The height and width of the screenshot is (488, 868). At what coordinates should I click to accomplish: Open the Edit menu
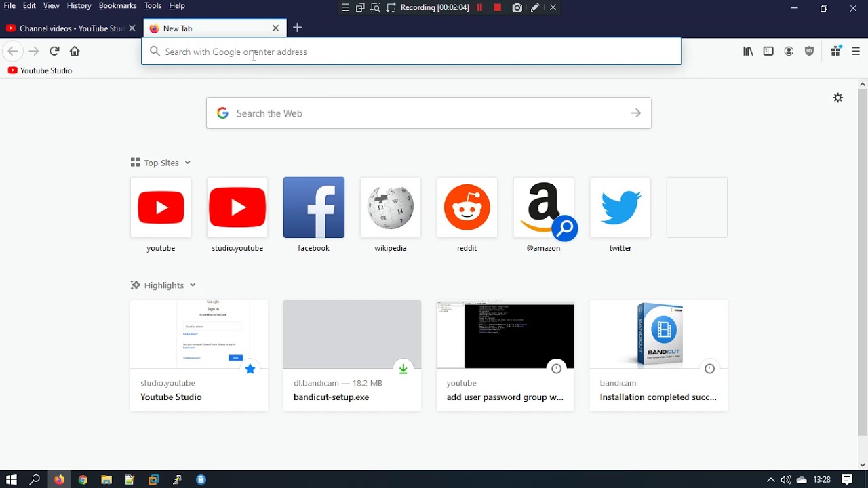coord(29,5)
